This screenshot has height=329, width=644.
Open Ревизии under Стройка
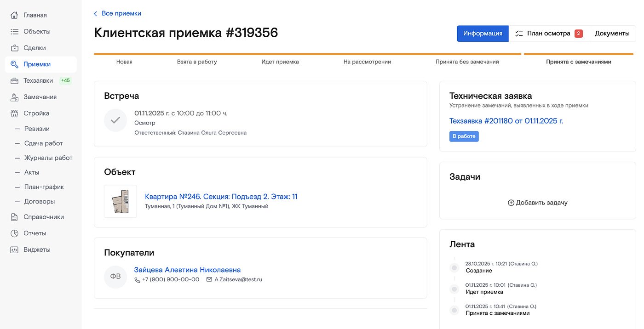coord(37,129)
